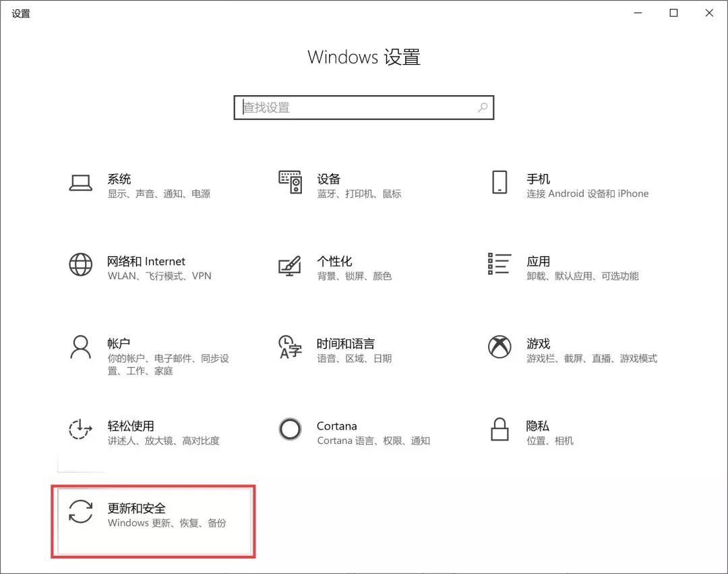Click the 应用 list icon
Image resolution: width=728 pixels, height=574 pixels.
pyautogui.click(x=499, y=264)
